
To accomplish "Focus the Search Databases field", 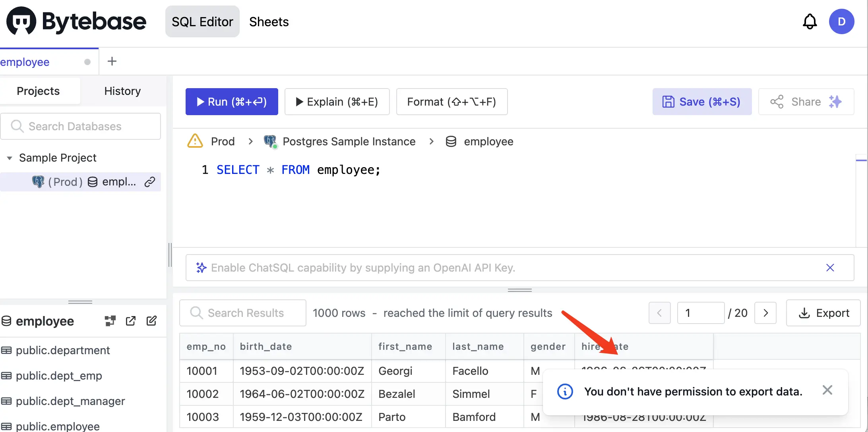I will click(81, 126).
